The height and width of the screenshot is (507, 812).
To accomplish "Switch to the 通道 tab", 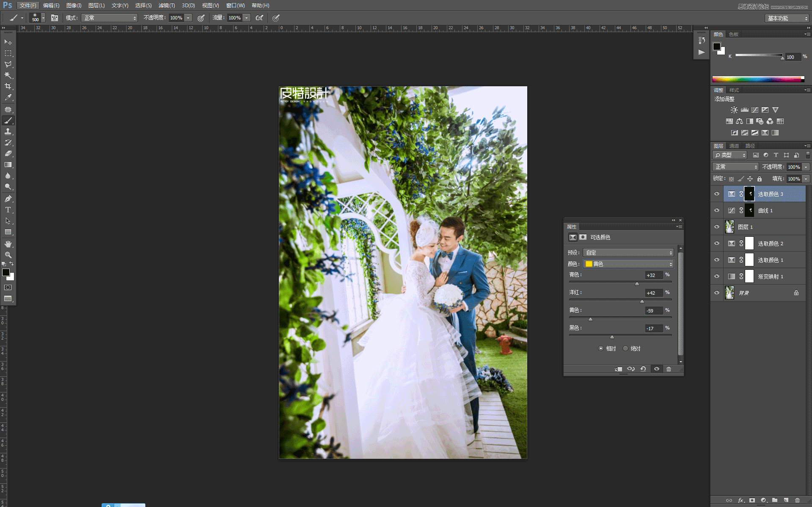I will (734, 145).
